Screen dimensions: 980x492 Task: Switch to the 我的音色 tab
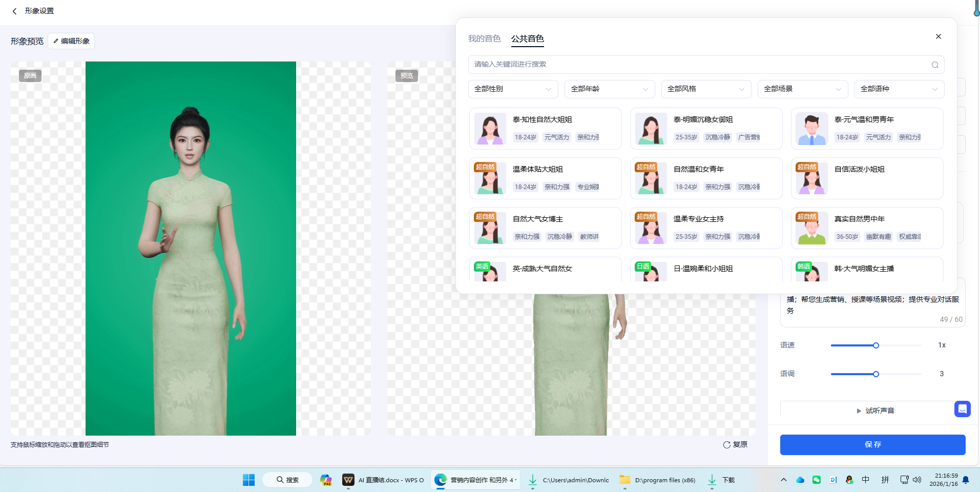484,38
